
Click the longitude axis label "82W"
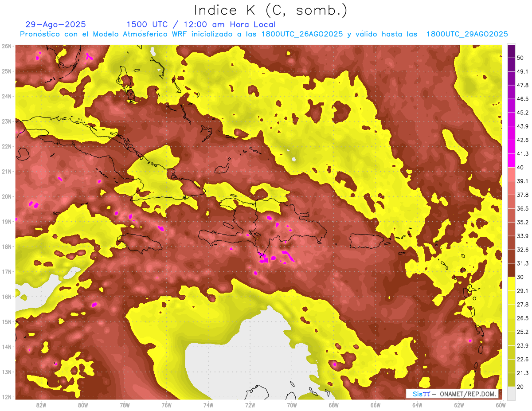click(x=41, y=405)
